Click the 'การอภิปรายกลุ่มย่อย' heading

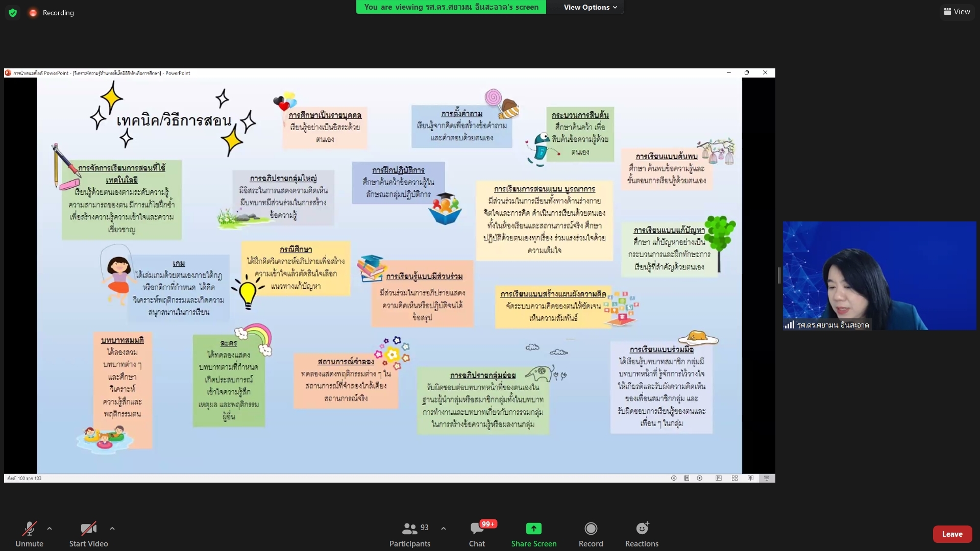[x=483, y=375]
